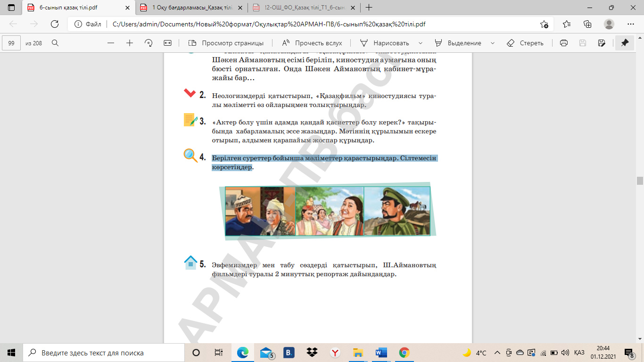Open Booking.com from the taskbar
Image resolution: width=644 pixels, height=362 pixels.
point(289,353)
